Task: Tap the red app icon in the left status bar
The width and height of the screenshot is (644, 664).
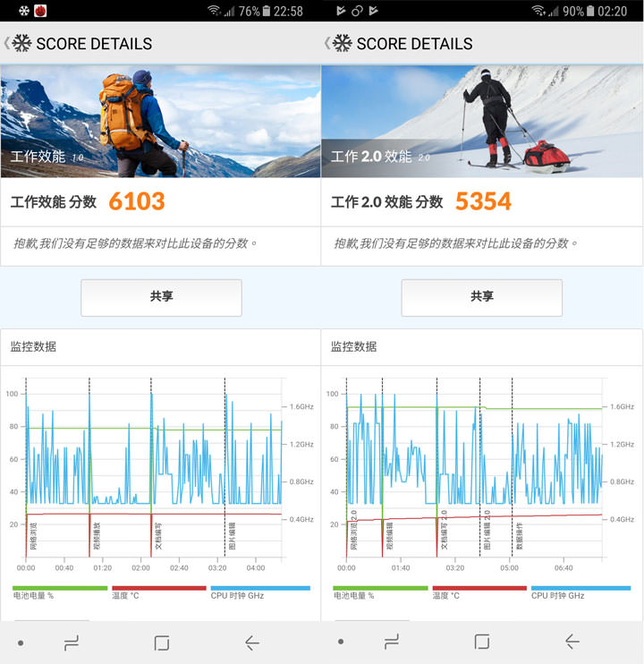Action: click(40, 11)
